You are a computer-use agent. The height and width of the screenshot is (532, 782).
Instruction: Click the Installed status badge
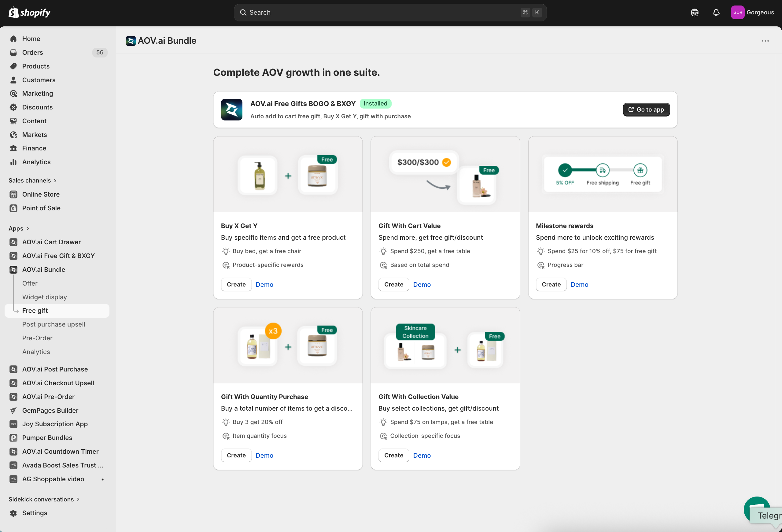pos(375,104)
